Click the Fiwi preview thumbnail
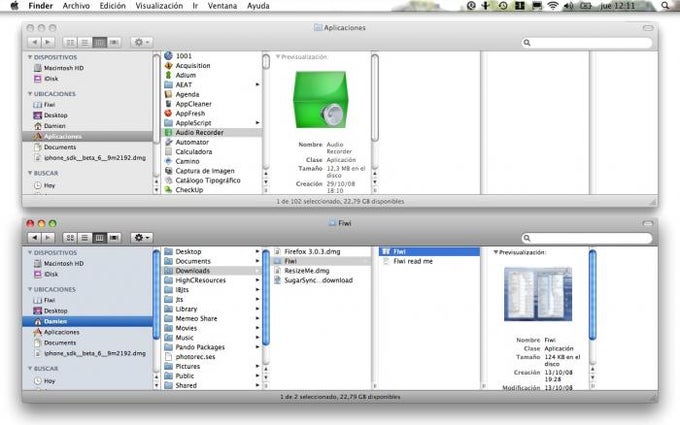The width and height of the screenshot is (680, 425). (x=538, y=294)
